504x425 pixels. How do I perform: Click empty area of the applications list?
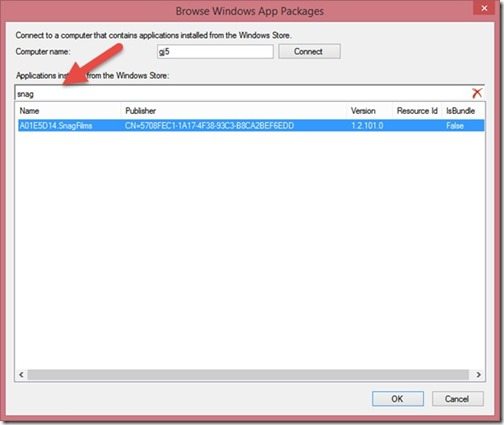point(250,250)
